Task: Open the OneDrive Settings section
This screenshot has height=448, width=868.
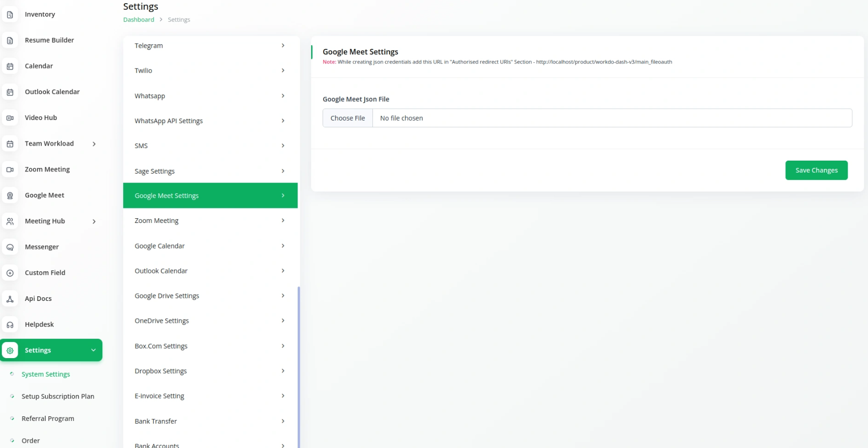Action: pyautogui.click(x=210, y=321)
